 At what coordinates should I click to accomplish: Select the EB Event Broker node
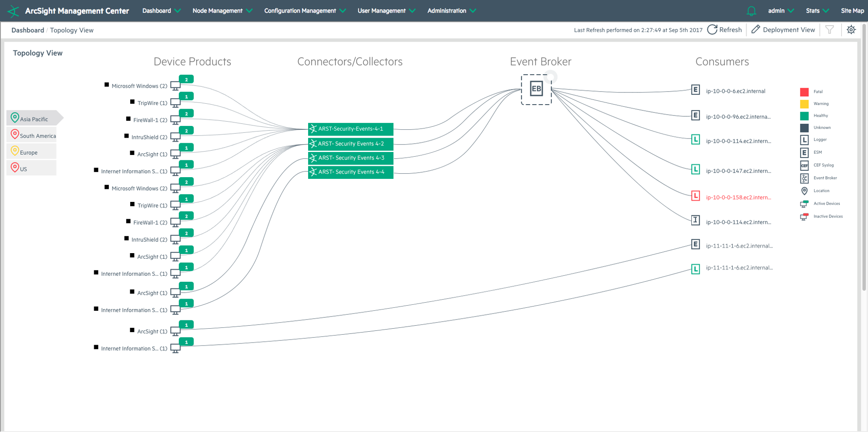pos(536,89)
